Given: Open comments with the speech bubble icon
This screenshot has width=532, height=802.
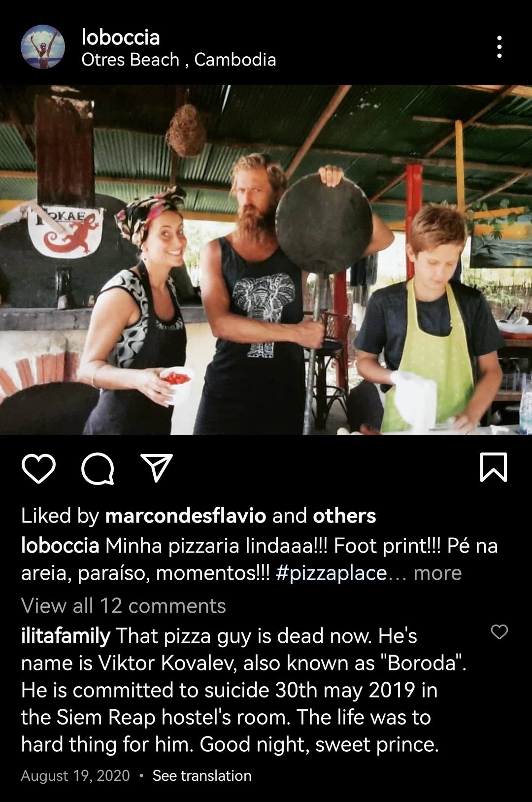Looking at the screenshot, I should click(98, 468).
